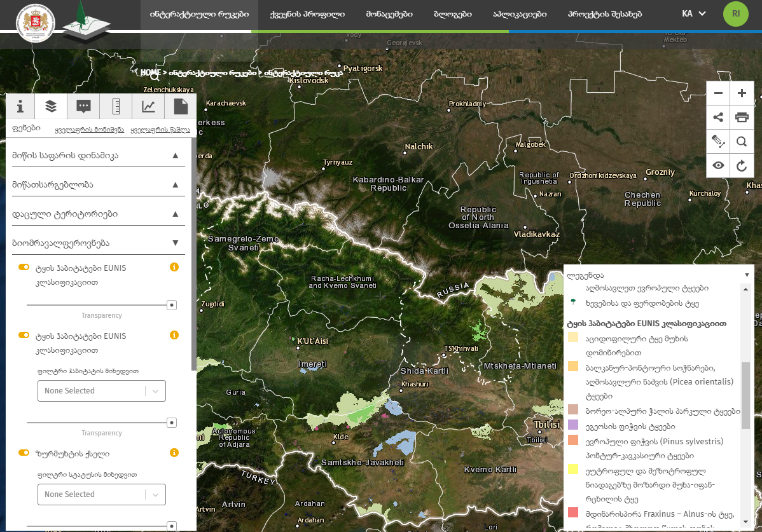Click the Georgia coat of arms logo

(36, 22)
